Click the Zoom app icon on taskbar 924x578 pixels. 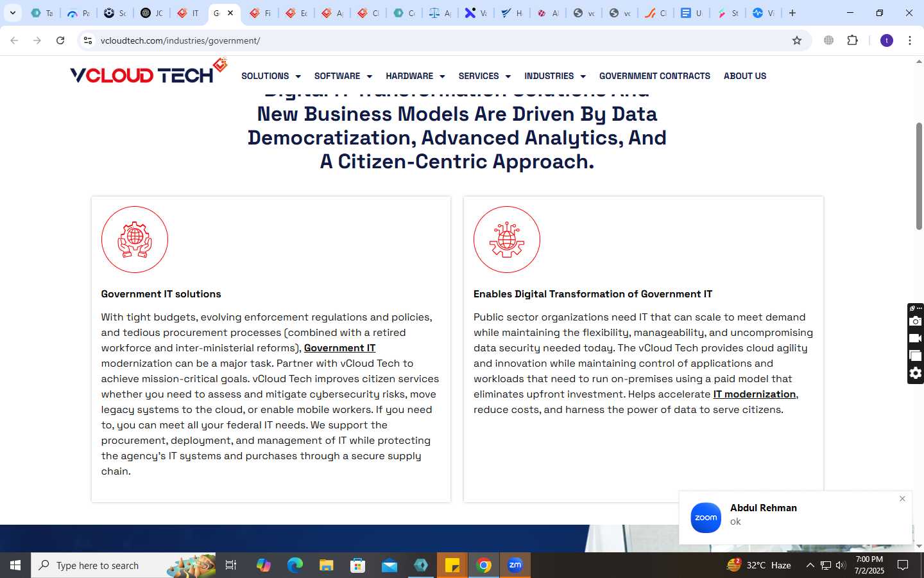pyautogui.click(x=515, y=565)
